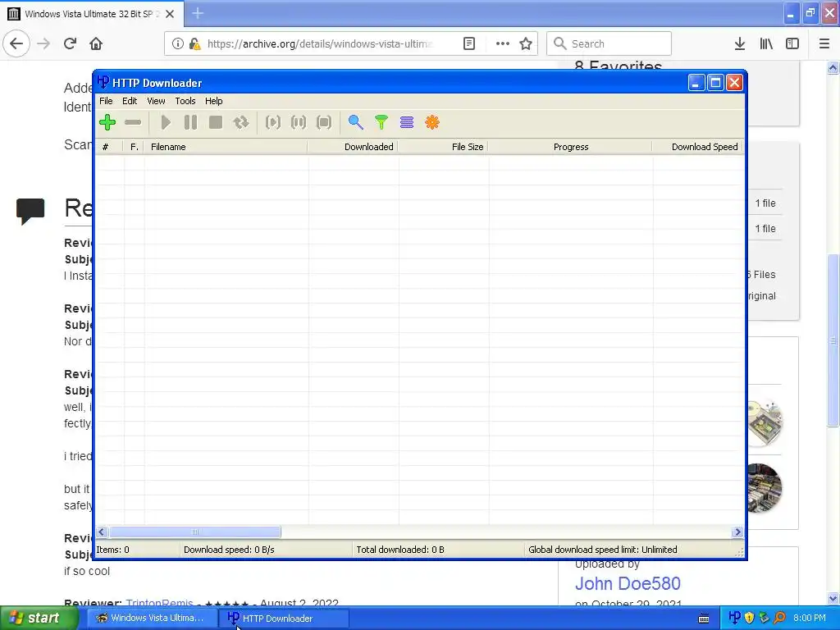Viewport: 840px width, 630px height.
Task: Click the Start Inactive bracket-play icon
Action: pyautogui.click(x=272, y=123)
